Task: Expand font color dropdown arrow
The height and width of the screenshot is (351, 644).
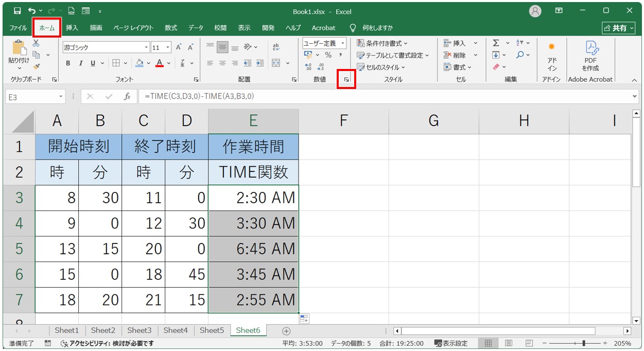Action: click(x=169, y=63)
